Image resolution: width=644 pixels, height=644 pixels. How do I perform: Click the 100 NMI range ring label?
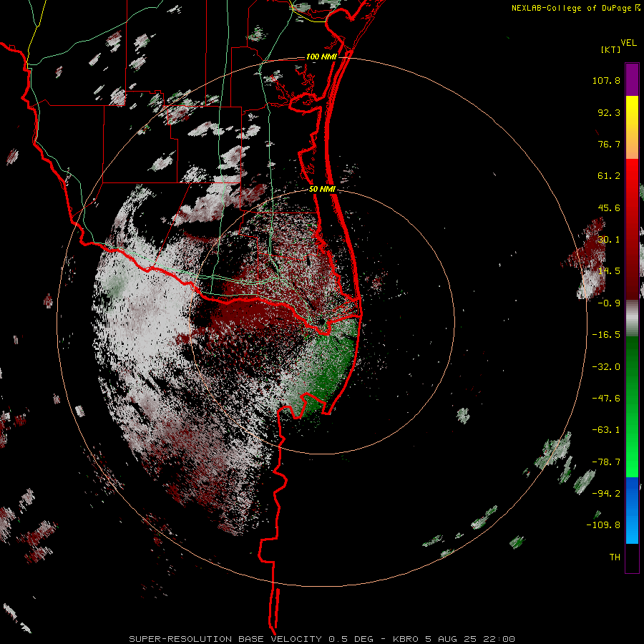[321, 57]
